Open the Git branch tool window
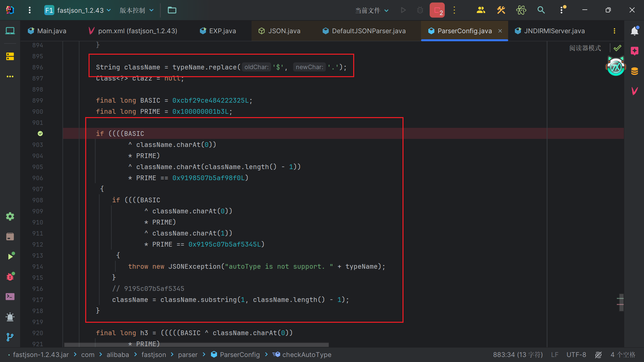 [10, 337]
